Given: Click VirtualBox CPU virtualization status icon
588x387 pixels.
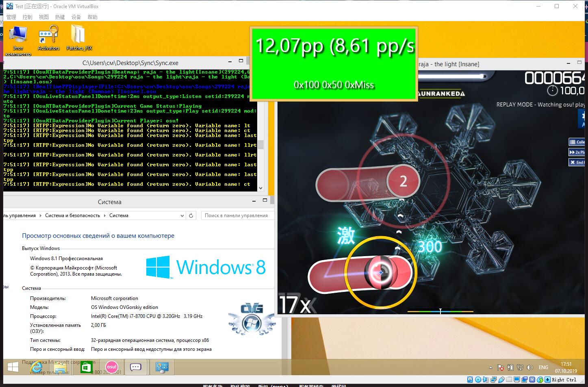Looking at the screenshot, I should pos(532,380).
